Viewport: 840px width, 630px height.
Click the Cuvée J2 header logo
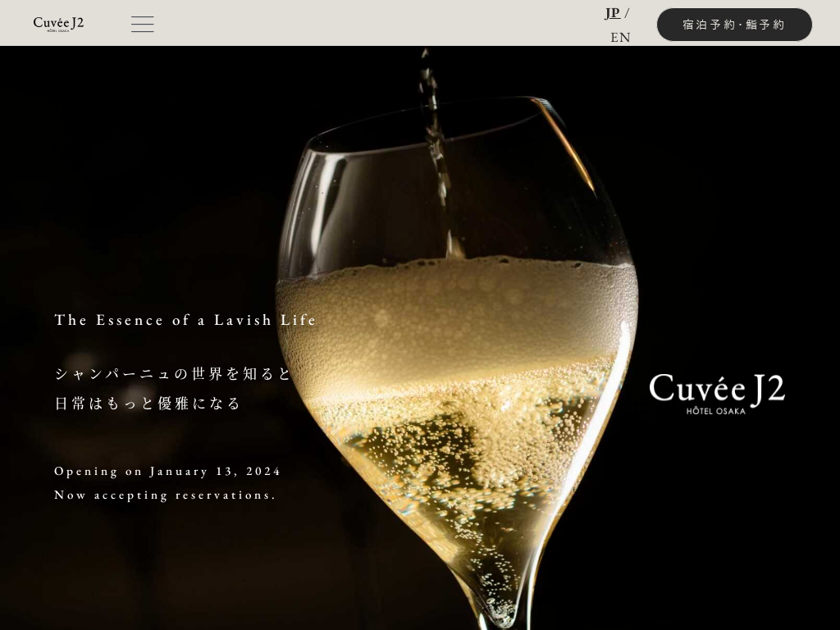(x=58, y=24)
